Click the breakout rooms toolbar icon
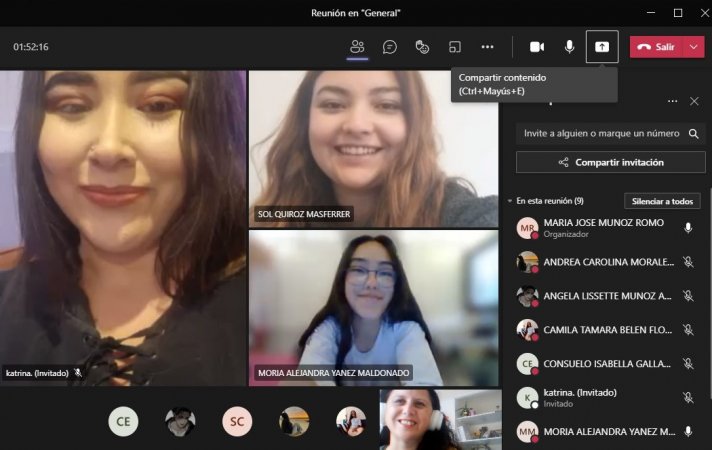The height and width of the screenshot is (450, 712). click(454, 47)
